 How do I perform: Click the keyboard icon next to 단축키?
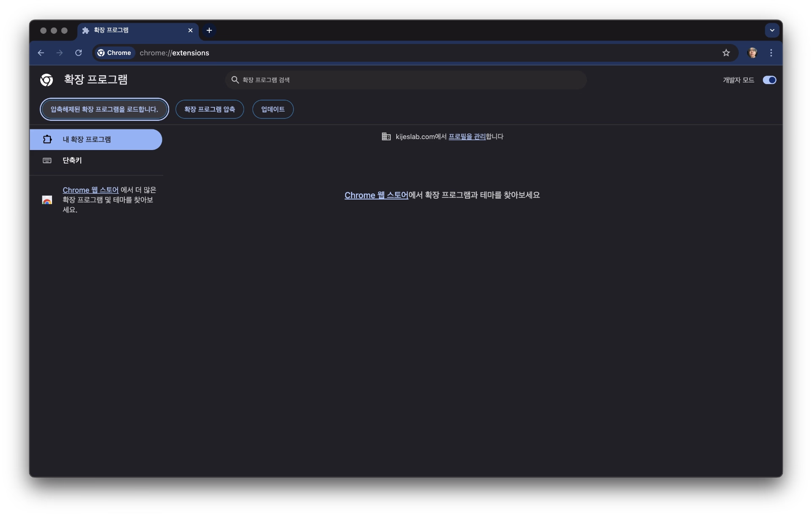pos(47,161)
